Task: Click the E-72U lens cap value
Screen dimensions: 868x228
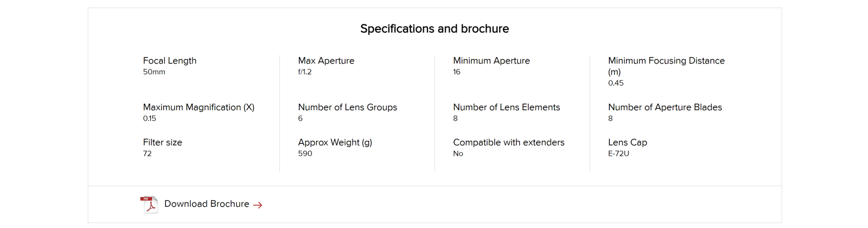Action: 618,154
